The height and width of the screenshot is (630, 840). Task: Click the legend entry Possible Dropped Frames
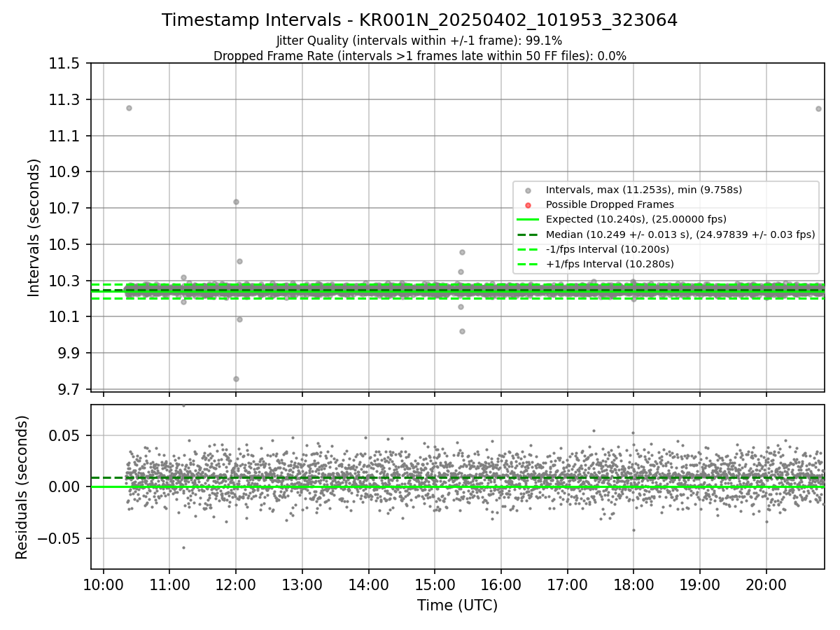click(x=610, y=204)
